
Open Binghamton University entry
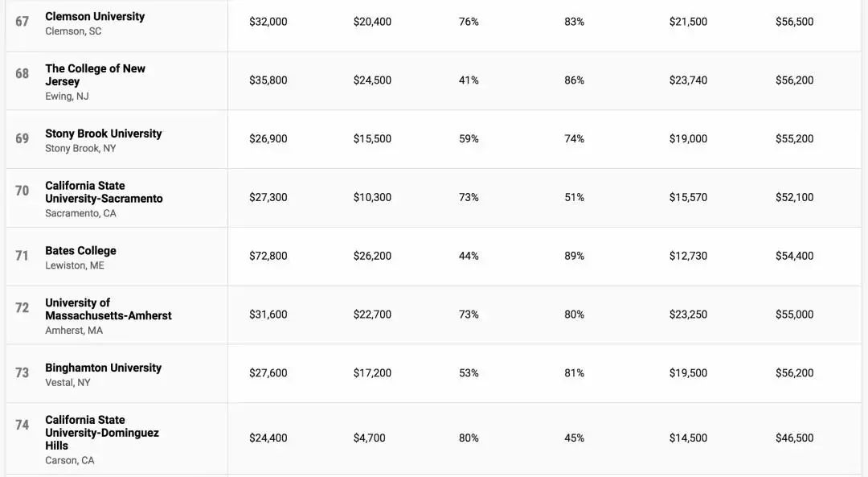(x=103, y=368)
